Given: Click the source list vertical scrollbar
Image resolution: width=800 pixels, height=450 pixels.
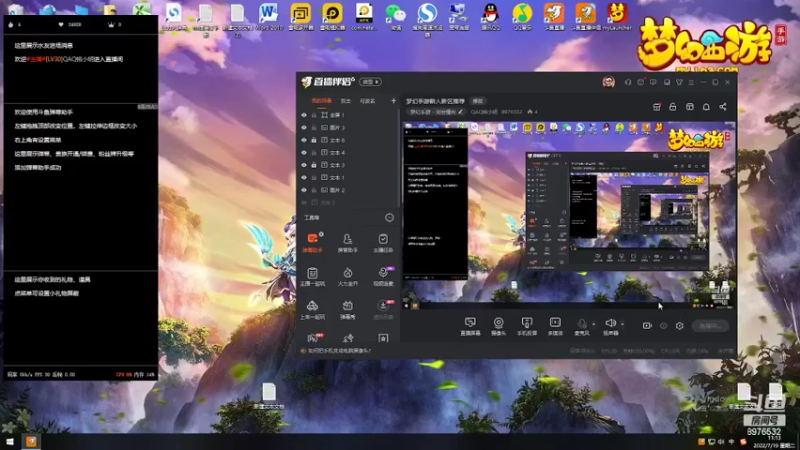Looking at the screenshot, I should (399, 158).
